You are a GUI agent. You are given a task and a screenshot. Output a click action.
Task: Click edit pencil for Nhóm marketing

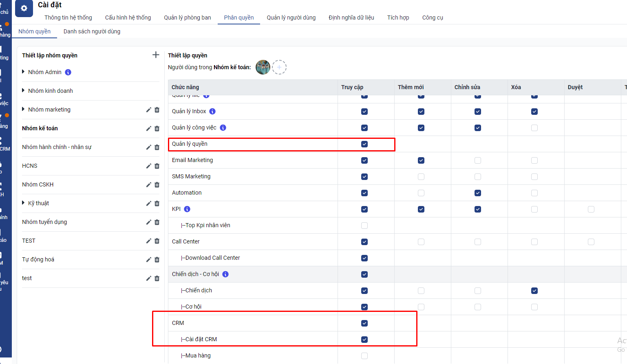(149, 110)
